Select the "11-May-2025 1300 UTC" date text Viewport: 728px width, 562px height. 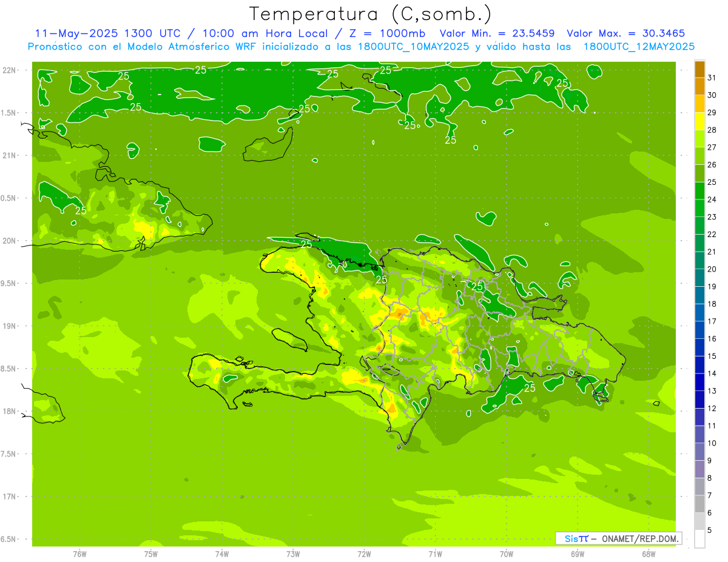tap(107, 33)
